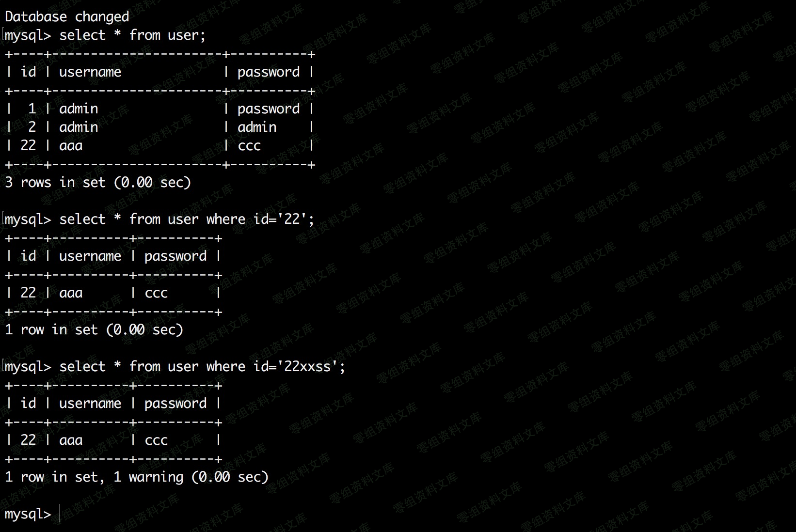Viewport: 796px width, 532px height.
Task: Click the "ccc" value in the last result table
Action: 156,440
